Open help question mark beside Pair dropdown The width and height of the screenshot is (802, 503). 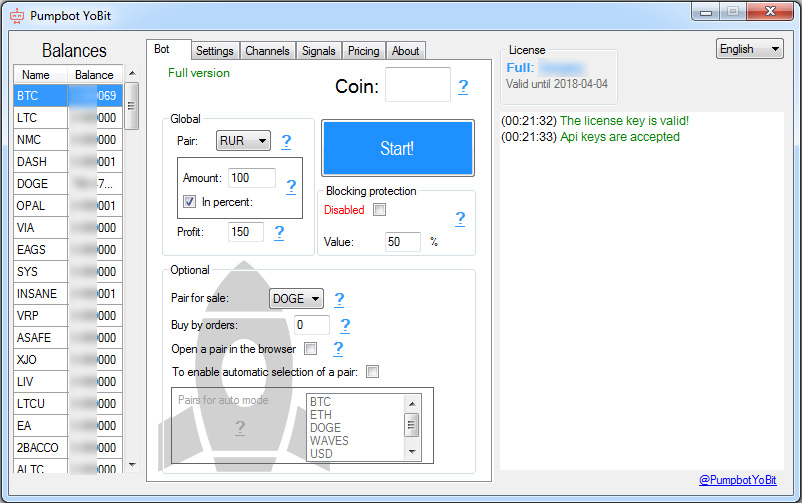[286, 141]
